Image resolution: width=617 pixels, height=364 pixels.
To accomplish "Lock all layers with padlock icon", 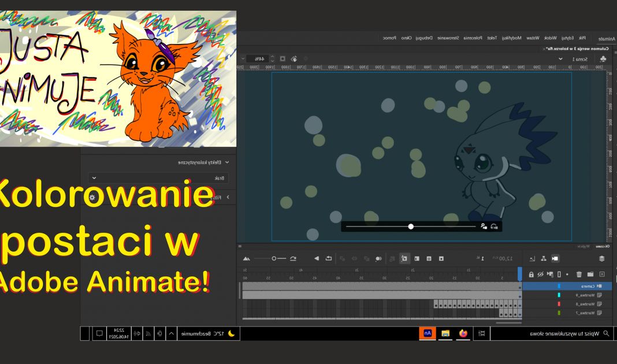I will [x=531, y=274].
